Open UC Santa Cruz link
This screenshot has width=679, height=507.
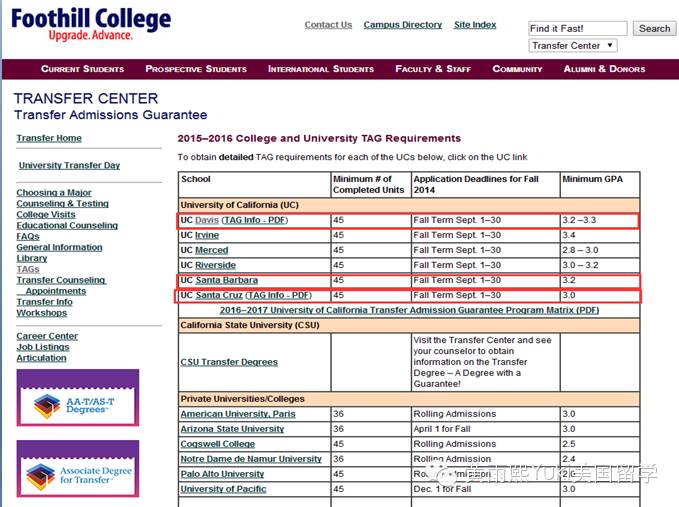coord(219,295)
